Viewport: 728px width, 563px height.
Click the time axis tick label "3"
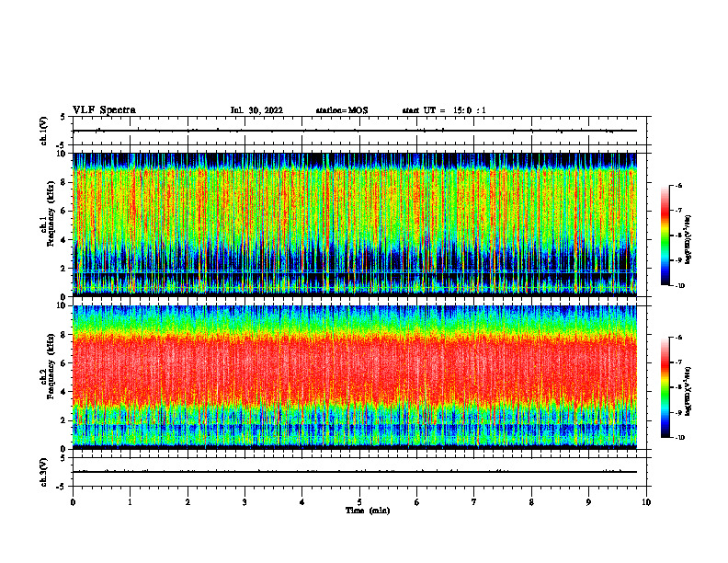click(245, 502)
